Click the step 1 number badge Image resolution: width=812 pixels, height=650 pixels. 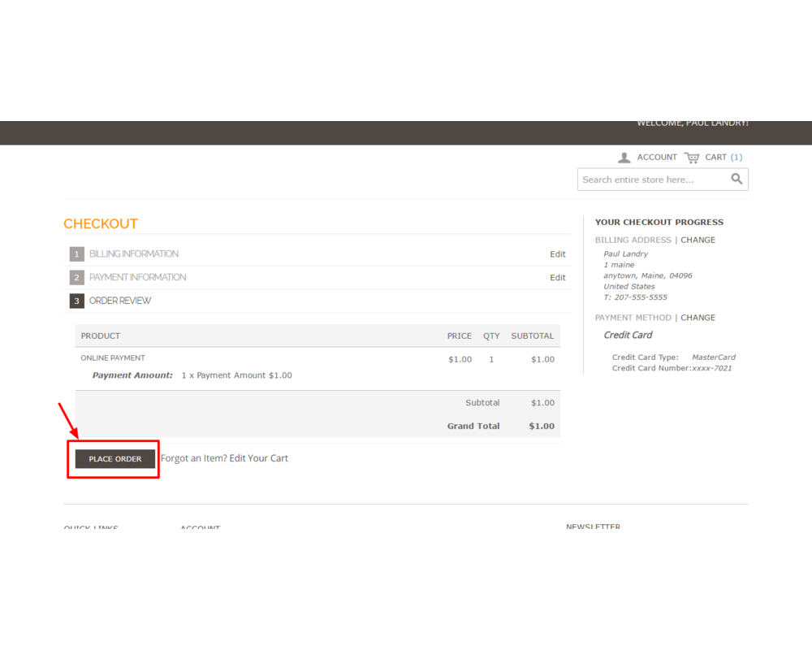[77, 254]
